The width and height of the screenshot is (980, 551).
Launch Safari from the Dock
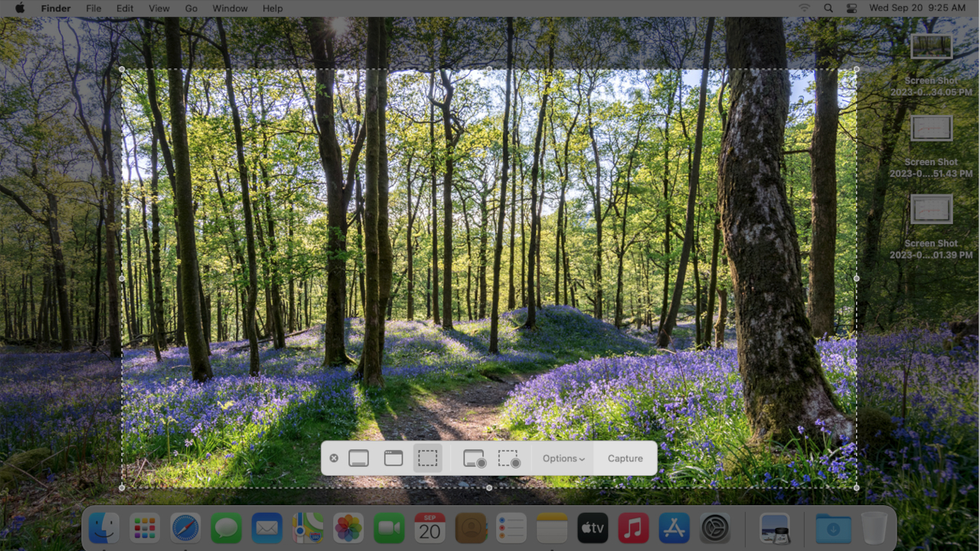pos(185,528)
